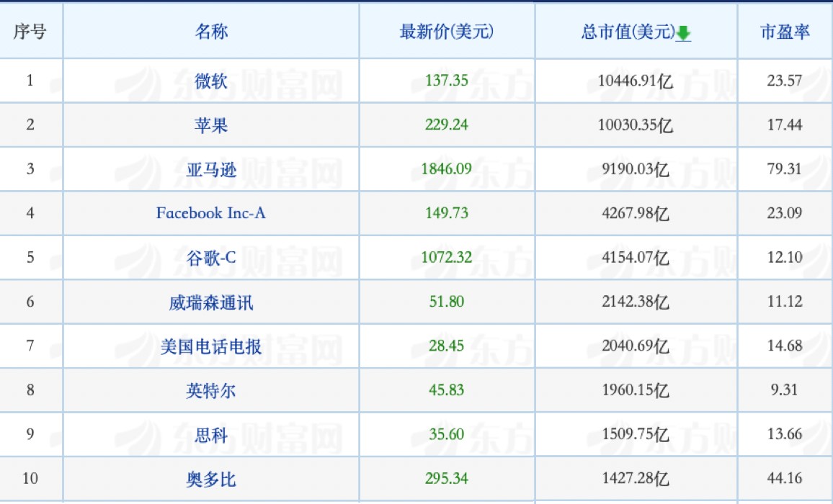Image resolution: width=833 pixels, height=504 pixels.
Task: Open the 威瑞森通讯 stock link
Action: point(211,302)
